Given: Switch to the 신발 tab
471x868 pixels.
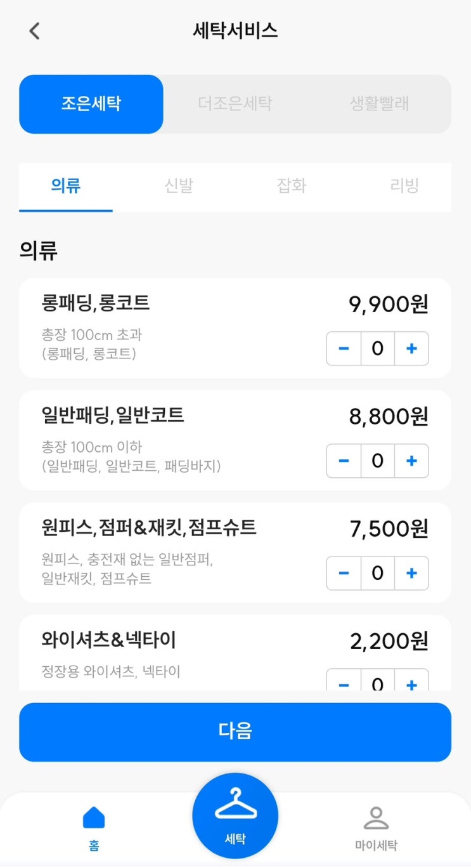Looking at the screenshot, I should (179, 186).
